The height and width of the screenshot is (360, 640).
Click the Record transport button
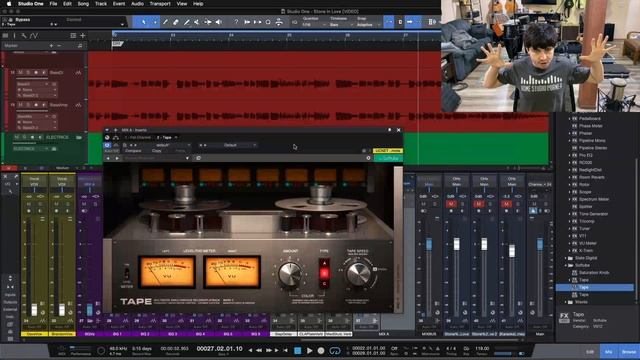point(321,350)
